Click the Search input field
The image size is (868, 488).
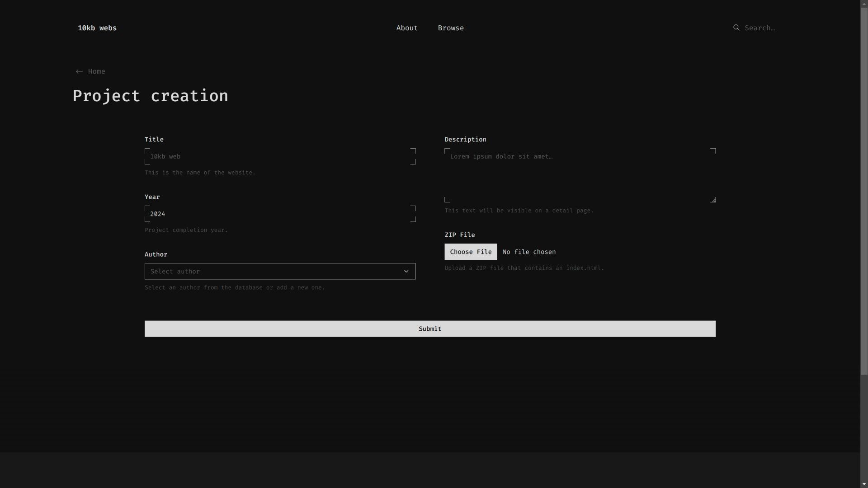(764, 28)
